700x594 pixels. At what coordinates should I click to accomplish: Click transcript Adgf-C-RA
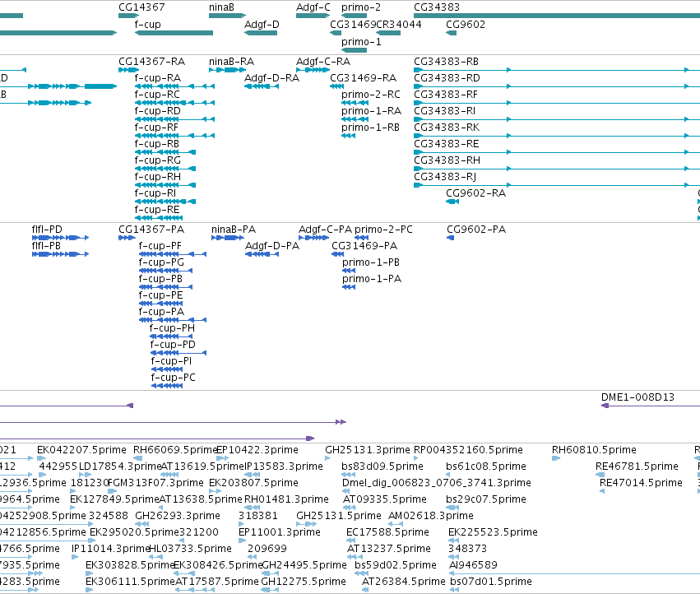tap(323, 62)
